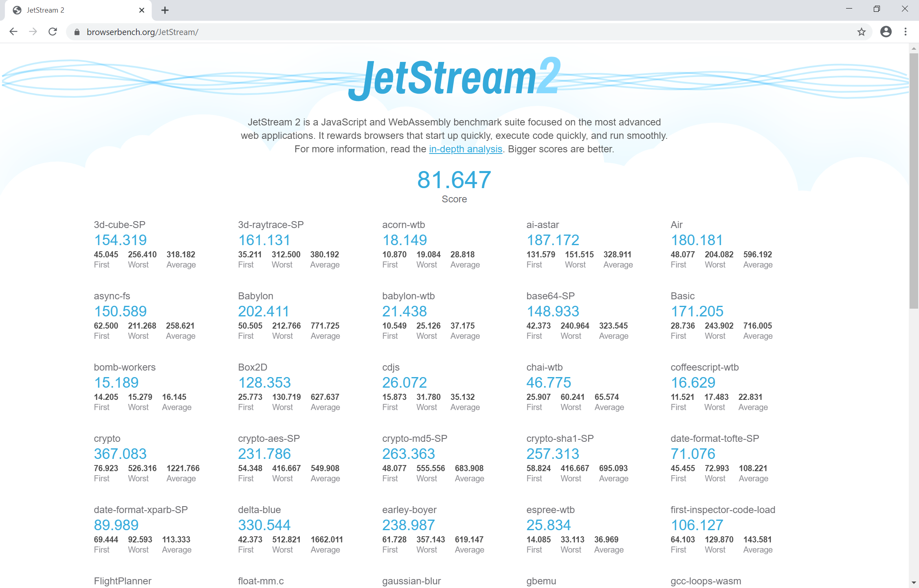This screenshot has width=919, height=588.
Task: Click the ai-astar score 187.172
Action: coord(553,240)
